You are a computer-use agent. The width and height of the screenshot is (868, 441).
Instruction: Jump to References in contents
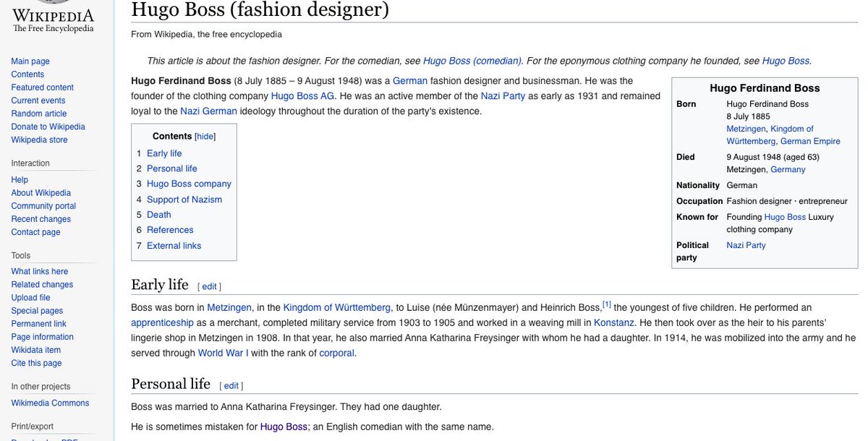tap(170, 230)
